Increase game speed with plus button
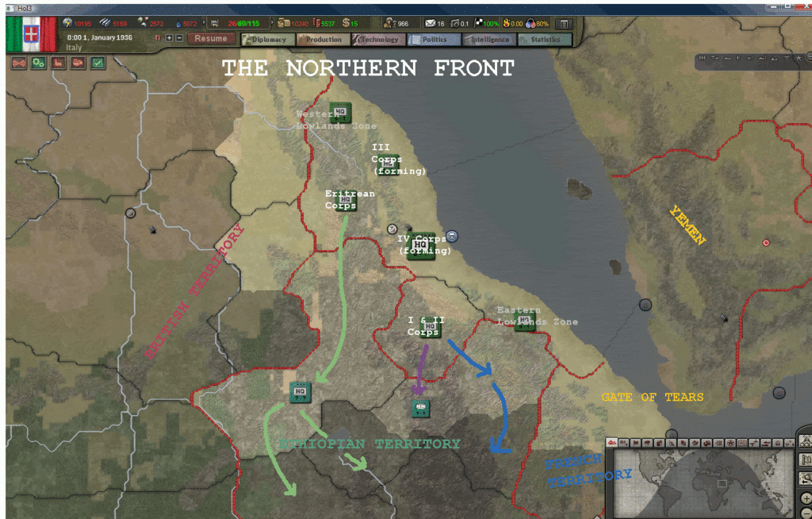The height and width of the screenshot is (519, 812). 169,38
